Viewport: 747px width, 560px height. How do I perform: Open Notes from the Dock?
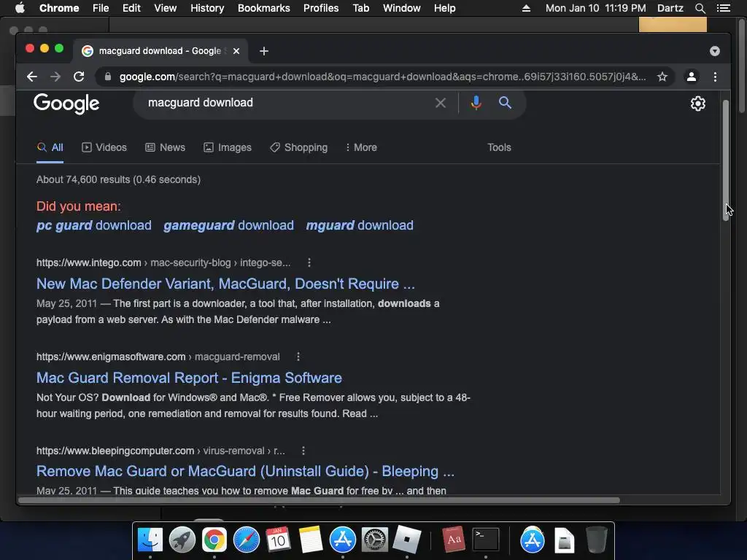click(x=311, y=540)
